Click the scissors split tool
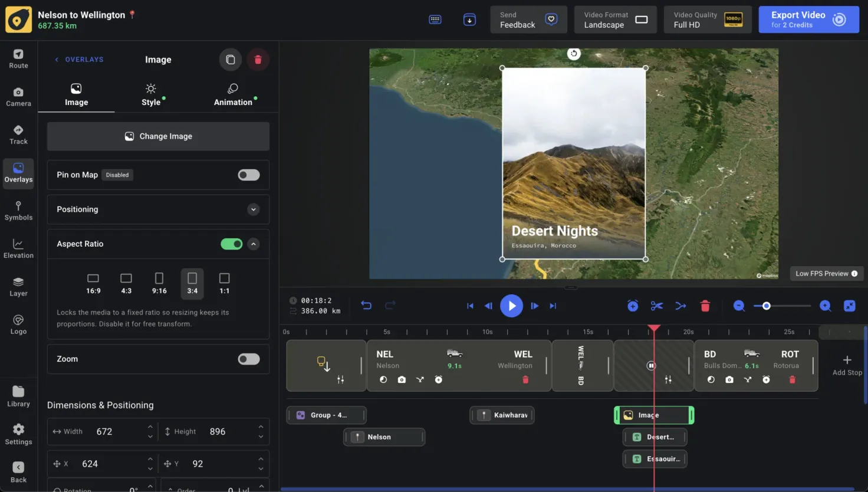The width and height of the screenshot is (868, 492). point(657,306)
